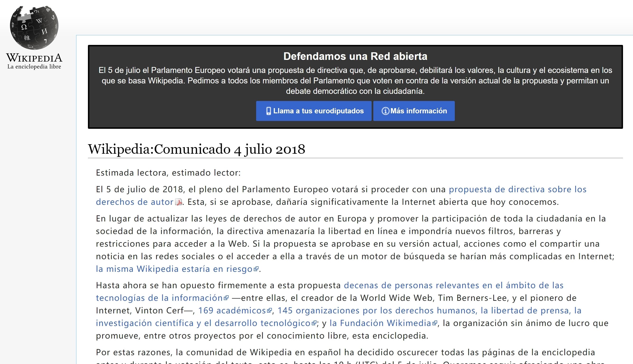Open the '169 académicos' link
The height and width of the screenshot is (364, 633).
232,311
